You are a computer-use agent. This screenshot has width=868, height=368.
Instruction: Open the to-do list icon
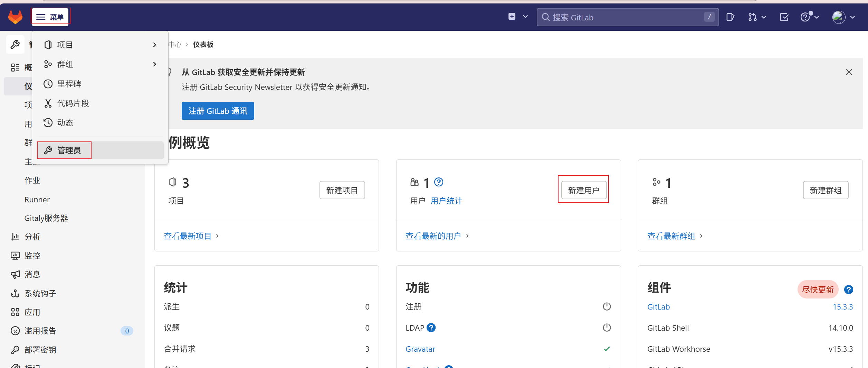coord(784,17)
